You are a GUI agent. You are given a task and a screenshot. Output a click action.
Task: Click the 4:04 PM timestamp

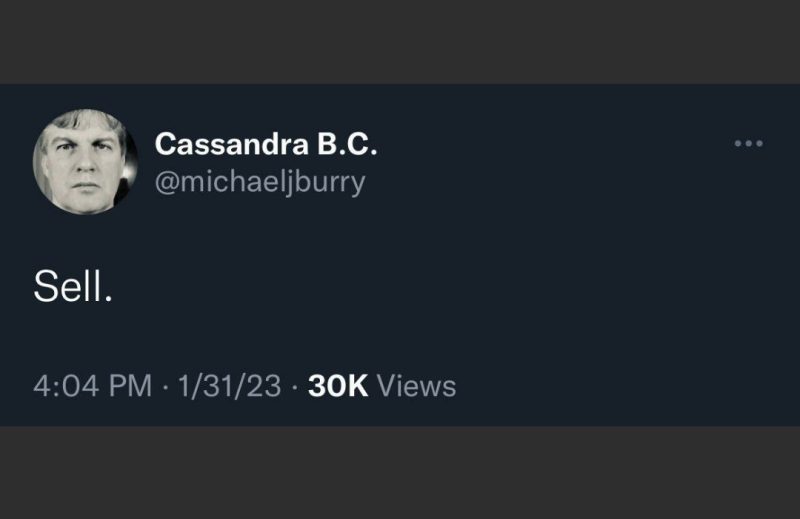pyautogui.click(x=92, y=386)
